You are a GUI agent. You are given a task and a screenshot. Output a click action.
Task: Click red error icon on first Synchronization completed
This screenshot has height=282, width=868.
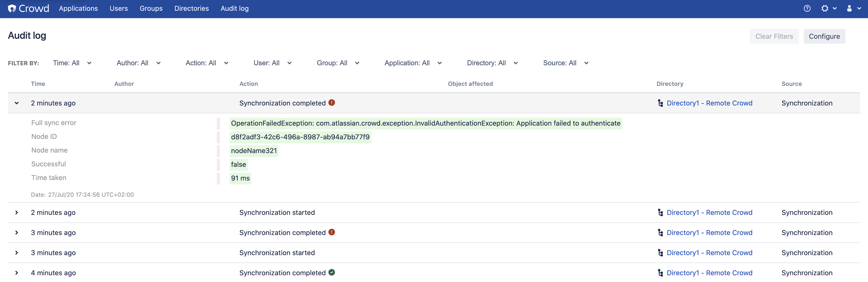pyautogui.click(x=332, y=102)
